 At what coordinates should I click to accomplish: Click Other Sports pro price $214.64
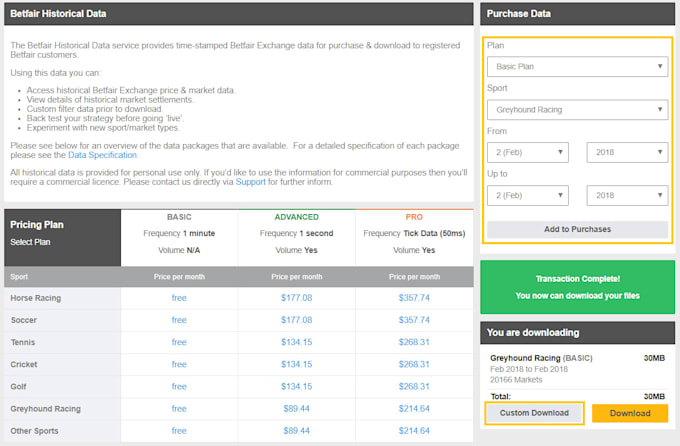(414, 431)
